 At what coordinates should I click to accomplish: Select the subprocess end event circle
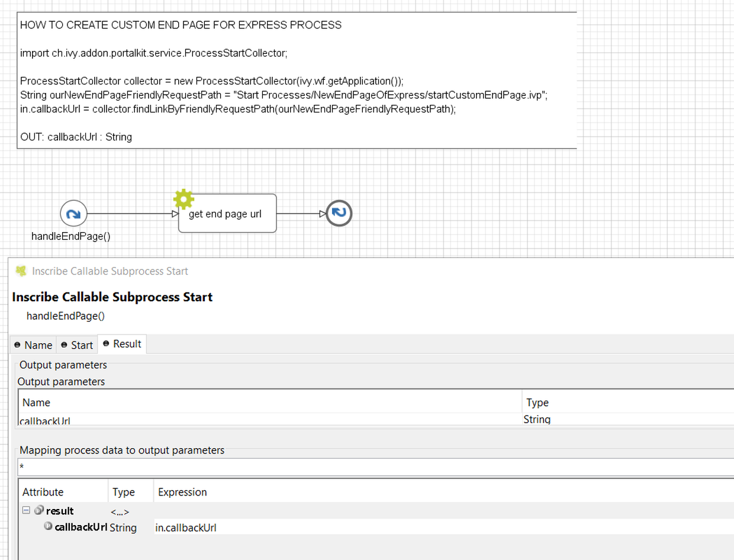click(339, 213)
